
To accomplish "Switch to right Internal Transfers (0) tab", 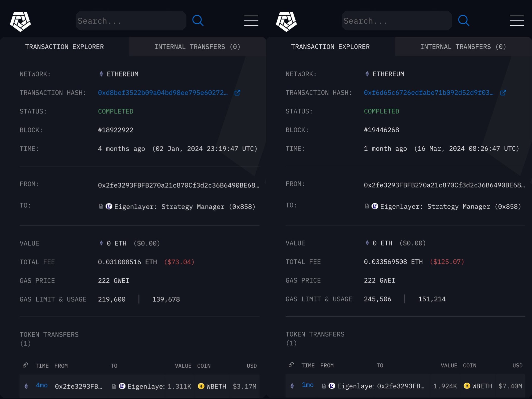I will pos(463,47).
